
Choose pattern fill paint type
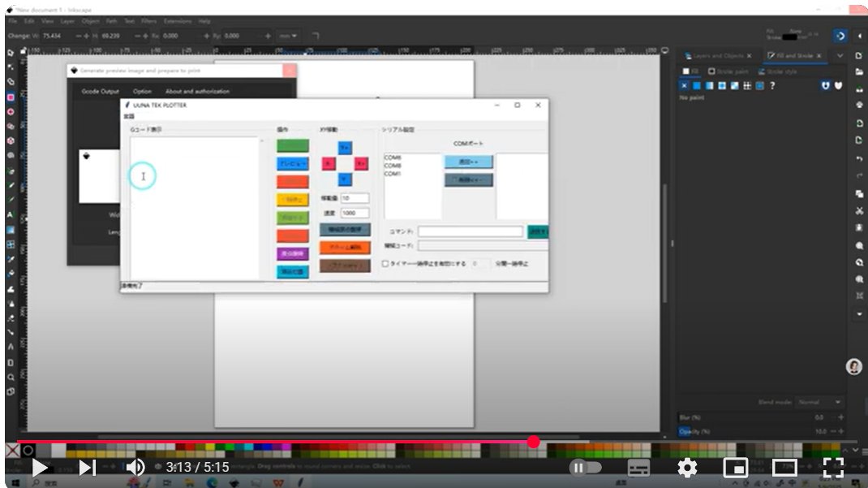click(x=747, y=86)
